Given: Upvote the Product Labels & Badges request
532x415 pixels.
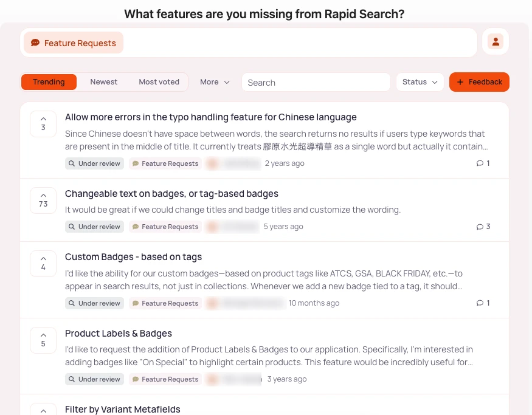Looking at the screenshot, I should point(43,340).
